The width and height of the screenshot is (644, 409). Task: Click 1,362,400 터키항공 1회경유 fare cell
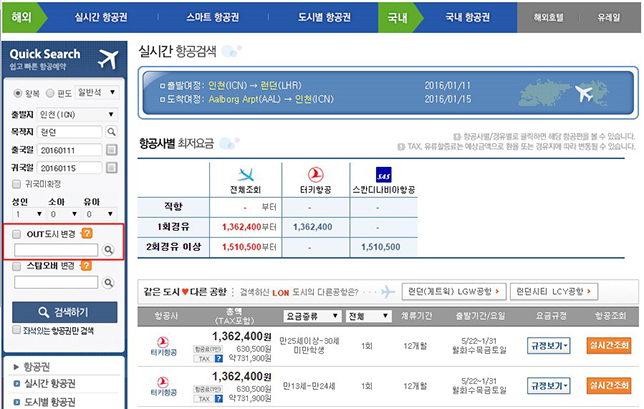pyautogui.click(x=313, y=227)
